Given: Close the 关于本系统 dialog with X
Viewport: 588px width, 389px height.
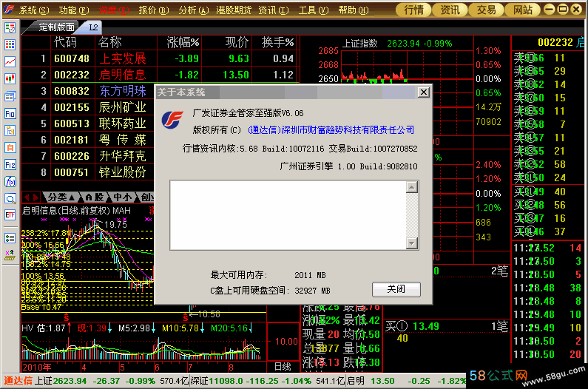Looking at the screenshot, I should 423,92.
